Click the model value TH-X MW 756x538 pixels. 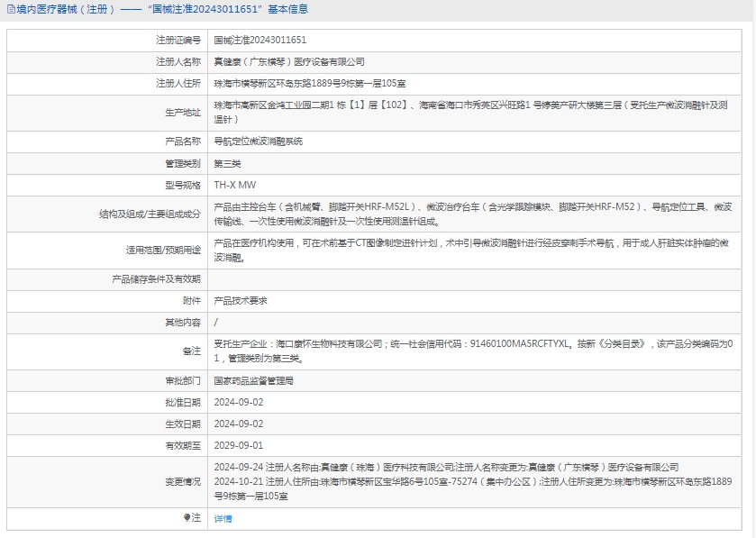[234, 185]
